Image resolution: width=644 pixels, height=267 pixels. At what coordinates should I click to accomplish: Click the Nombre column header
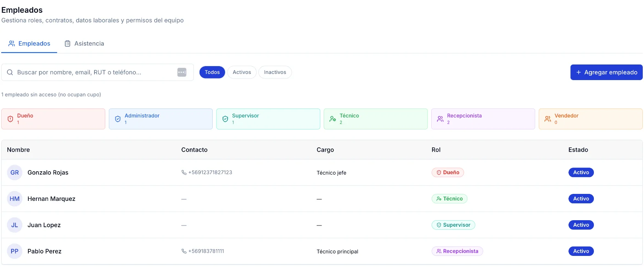point(18,150)
